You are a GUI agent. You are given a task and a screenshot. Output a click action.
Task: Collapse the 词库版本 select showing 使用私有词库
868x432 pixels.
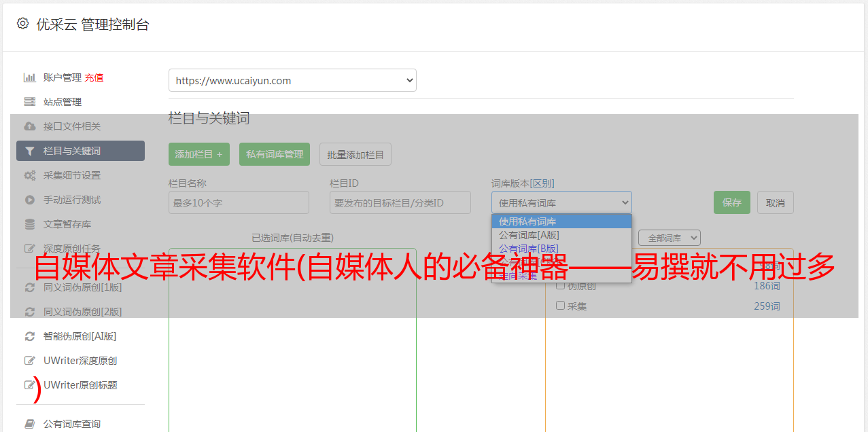click(x=561, y=202)
